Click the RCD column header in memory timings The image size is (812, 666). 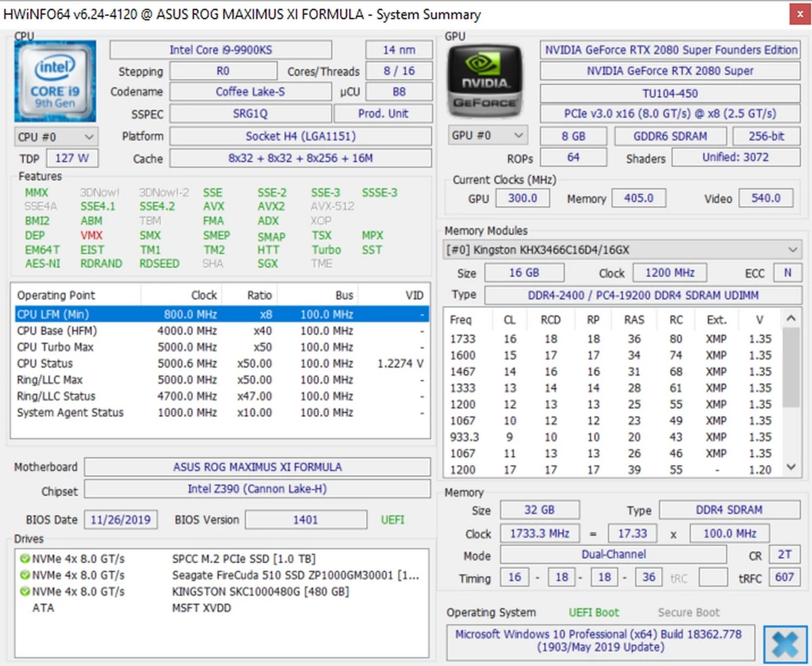click(551, 320)
